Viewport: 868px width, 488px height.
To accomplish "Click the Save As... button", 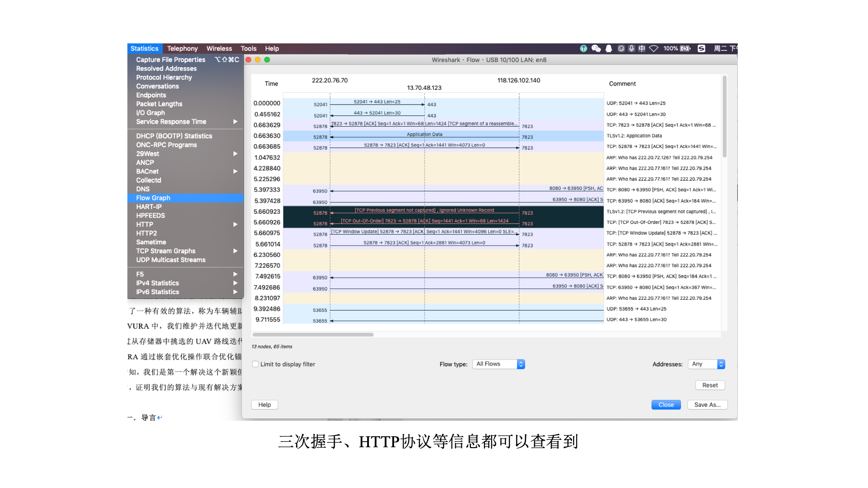I will (707, 405).
